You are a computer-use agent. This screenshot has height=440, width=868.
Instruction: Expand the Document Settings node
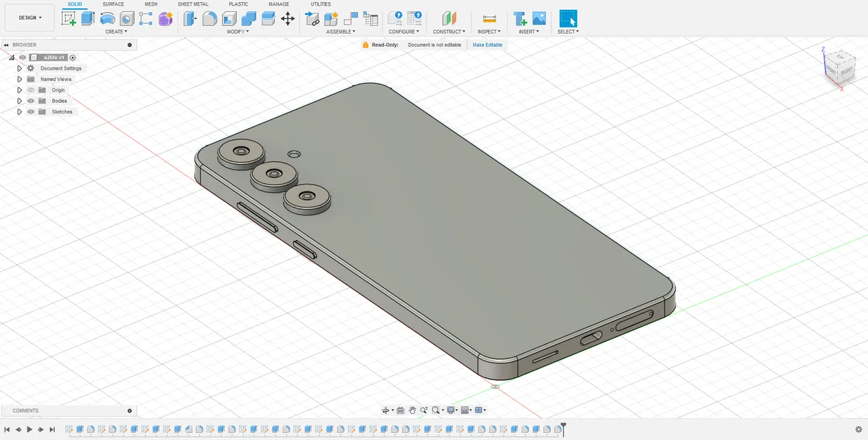[x=20, y=68]
